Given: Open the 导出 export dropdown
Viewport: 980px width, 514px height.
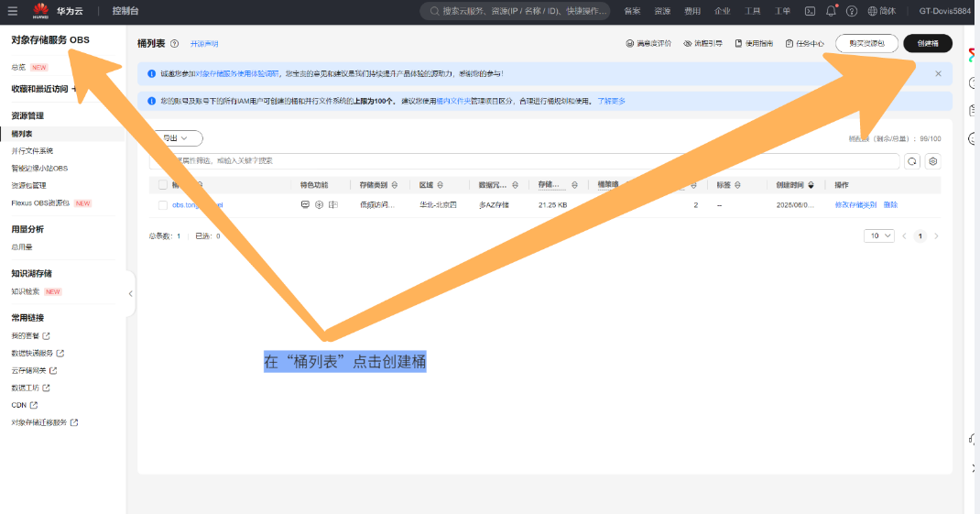Looking at the screenshot, I should pos(177,138).
